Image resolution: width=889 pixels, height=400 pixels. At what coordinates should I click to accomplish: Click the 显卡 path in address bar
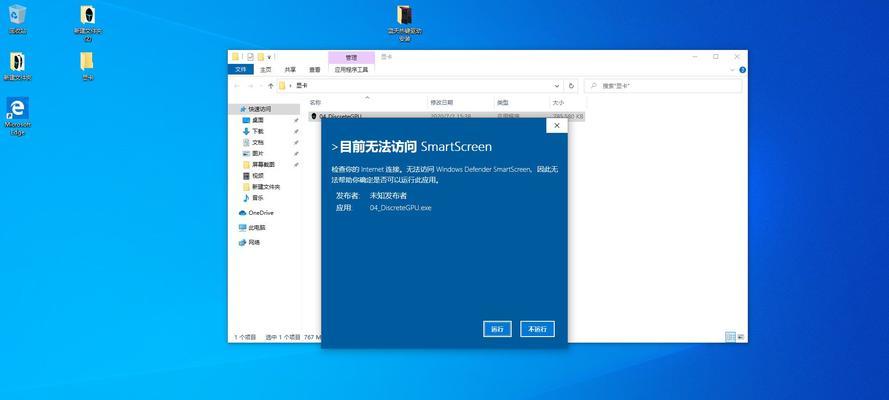click(x=302, y=86)
